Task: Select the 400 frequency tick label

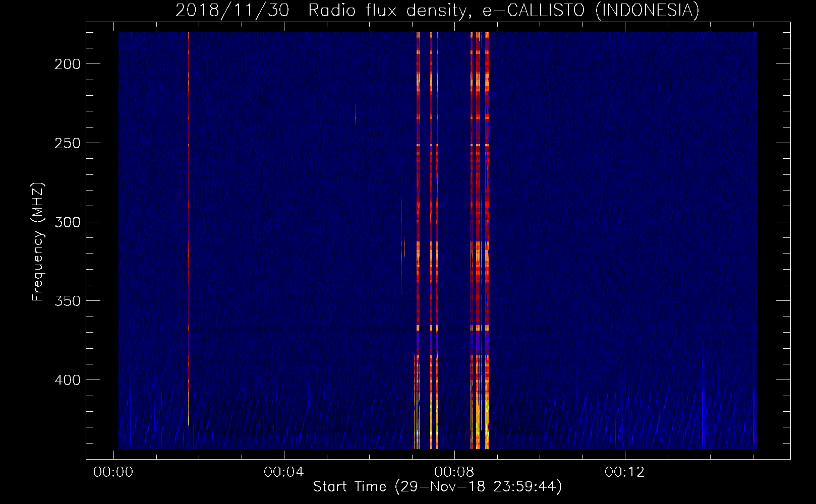Action: [x=68, y=380]
